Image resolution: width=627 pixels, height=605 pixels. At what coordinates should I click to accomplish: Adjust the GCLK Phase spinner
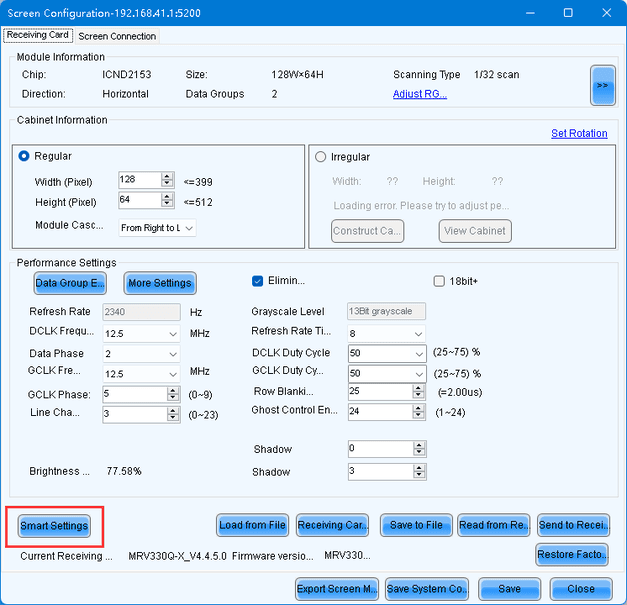coord(173,394)
